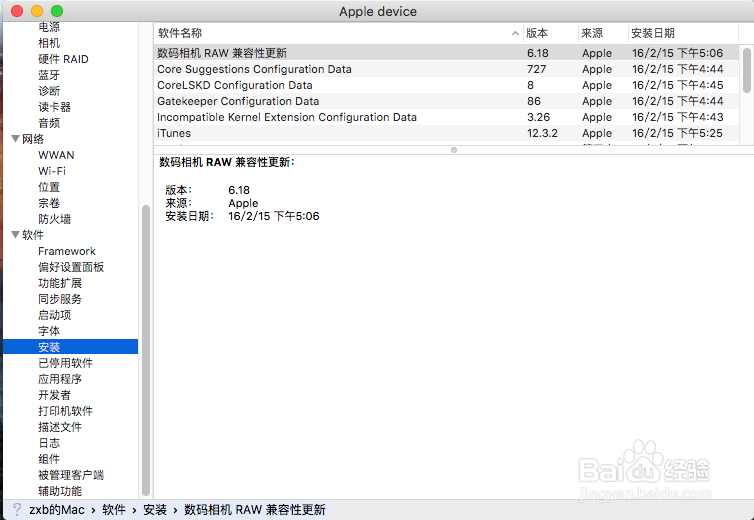Select WWAN under 网络
The height and width of the screenshot is (520, 754).
[56, 155]
